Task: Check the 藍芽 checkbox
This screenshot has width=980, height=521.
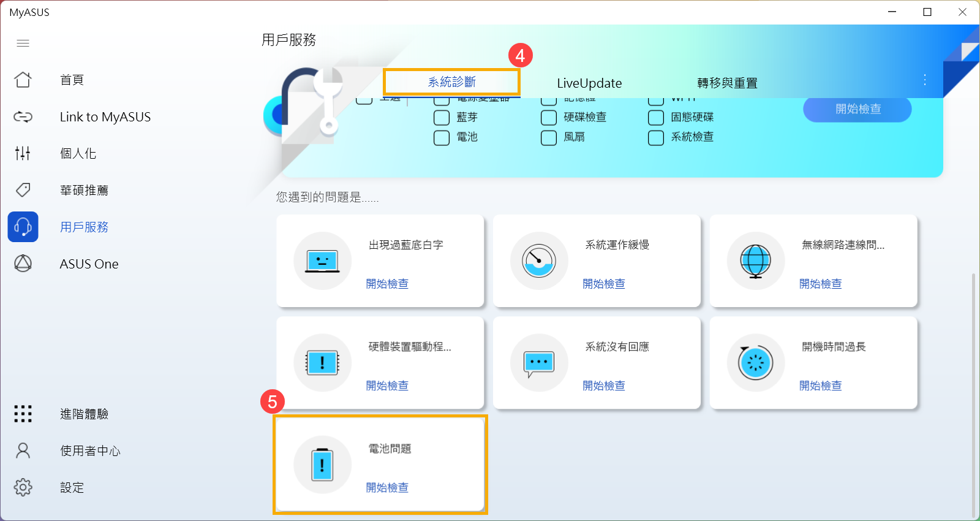Action: pos(442,118)
